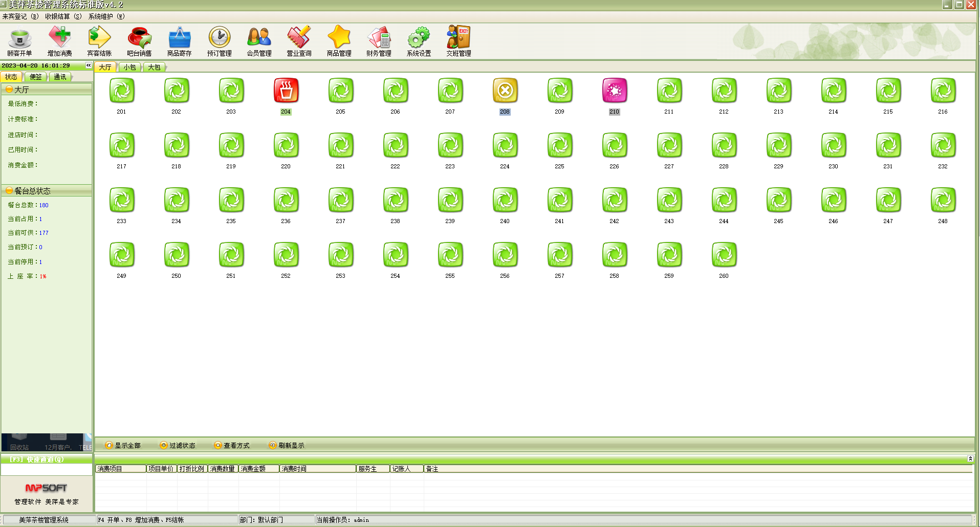Click the 刷新显示 button

click(287, 445)
